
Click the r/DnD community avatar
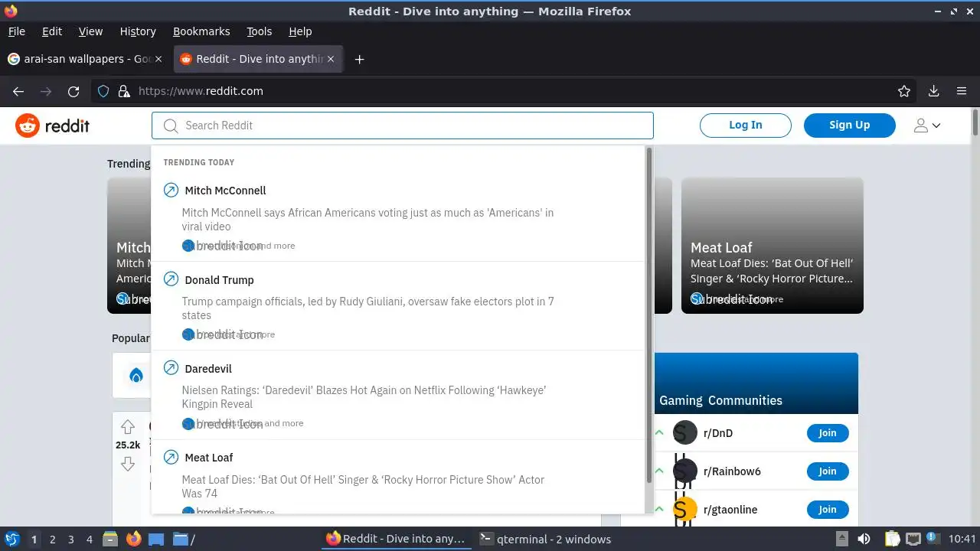(685, 433)
